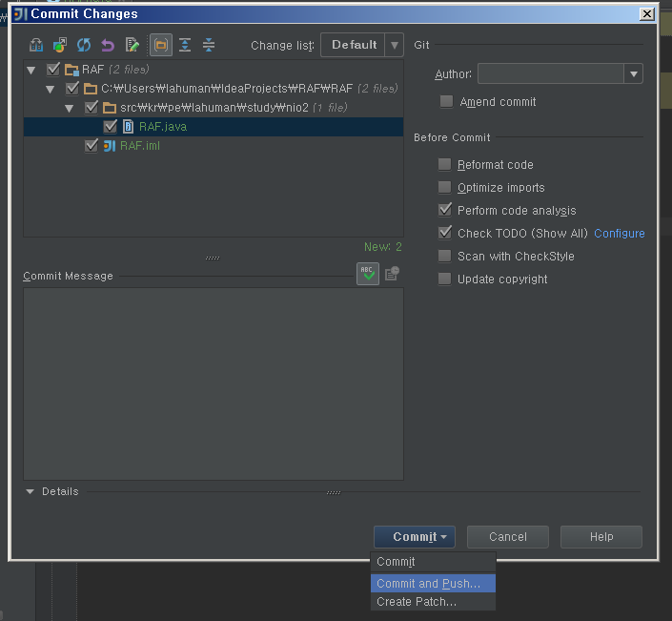Viewport: 672px width, 621px height.
Task: Click the RAF.java file icon
Action: click(128, 127)
